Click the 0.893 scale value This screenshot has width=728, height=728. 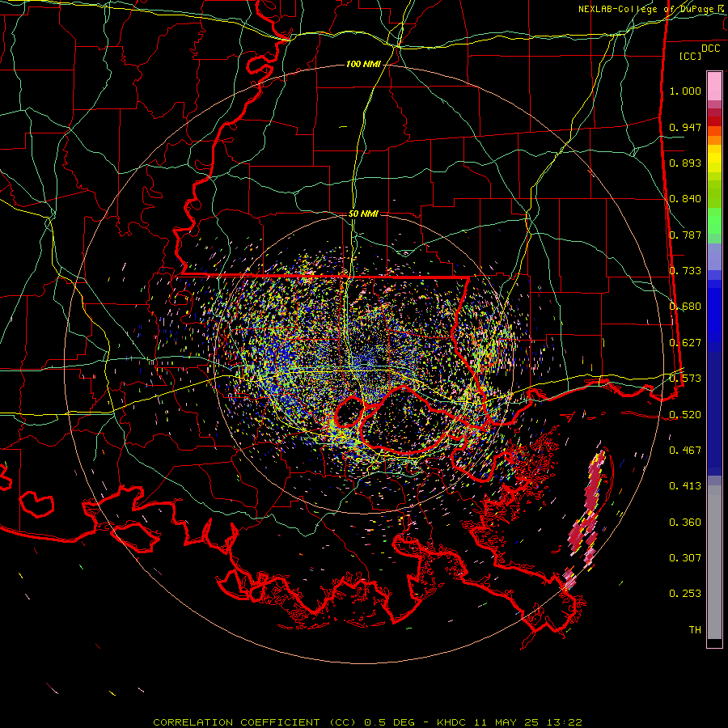[685, 163]
